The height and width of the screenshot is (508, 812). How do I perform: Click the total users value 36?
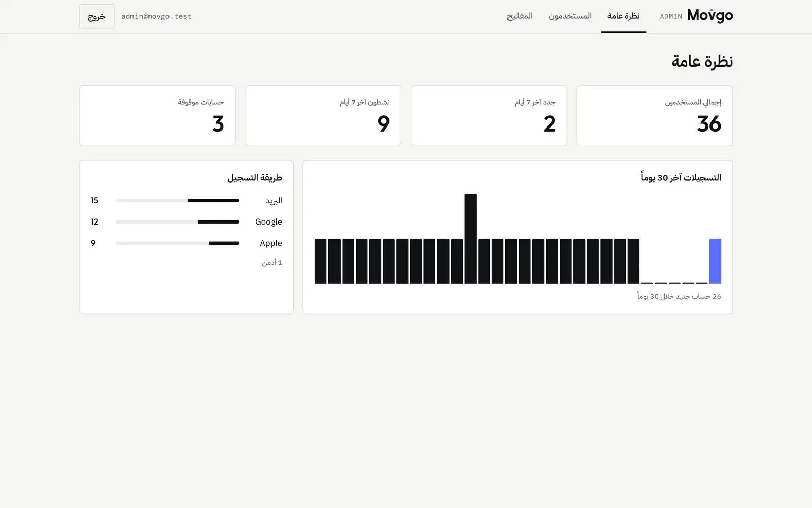tap(709, 124)
